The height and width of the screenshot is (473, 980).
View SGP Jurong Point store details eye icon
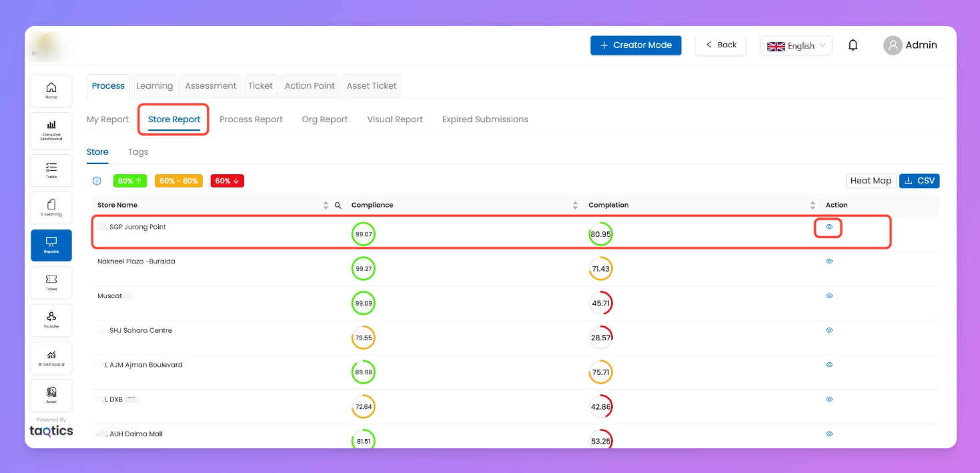(829, 227)
